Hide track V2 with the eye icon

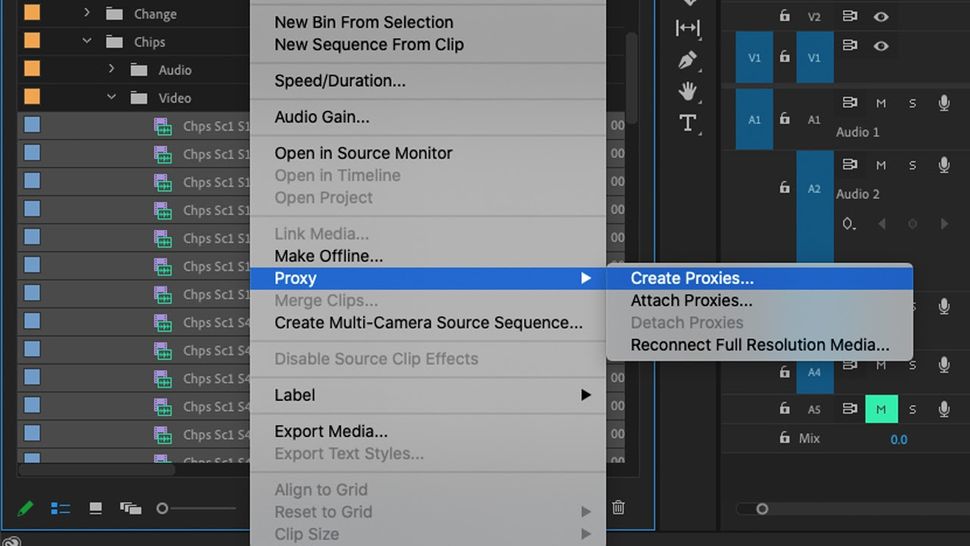(881, 17)
